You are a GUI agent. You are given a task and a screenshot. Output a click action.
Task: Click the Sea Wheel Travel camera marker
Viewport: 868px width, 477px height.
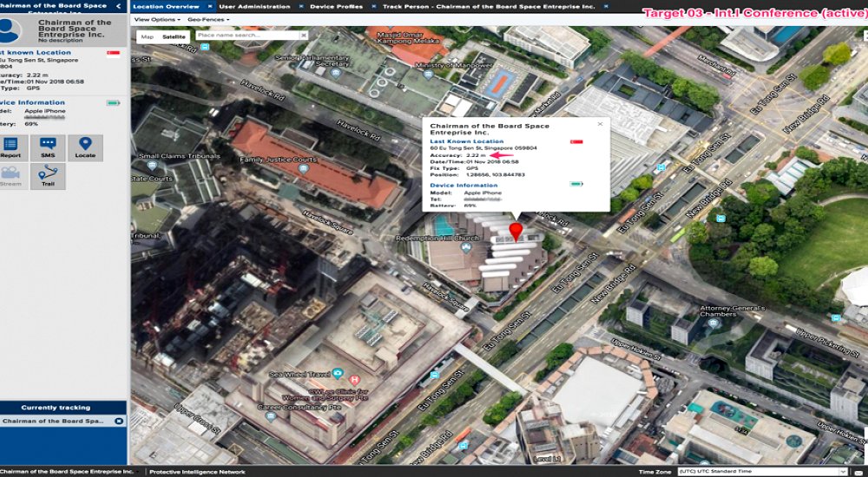tap(337, 374)
